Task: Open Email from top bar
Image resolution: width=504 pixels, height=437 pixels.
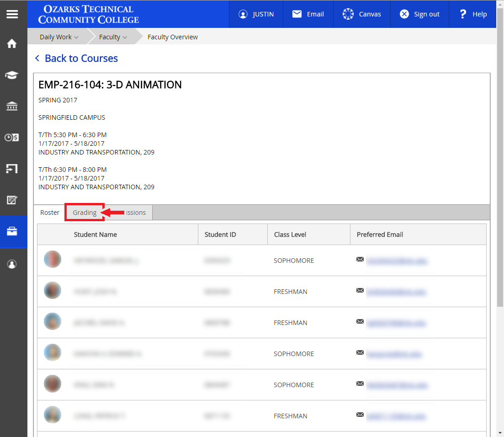Action: [x=308, y=14]
